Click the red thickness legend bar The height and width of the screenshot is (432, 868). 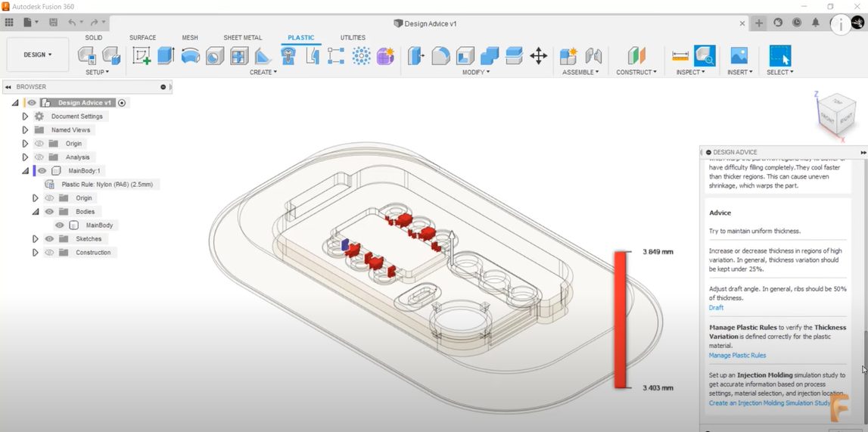[621, 320]
